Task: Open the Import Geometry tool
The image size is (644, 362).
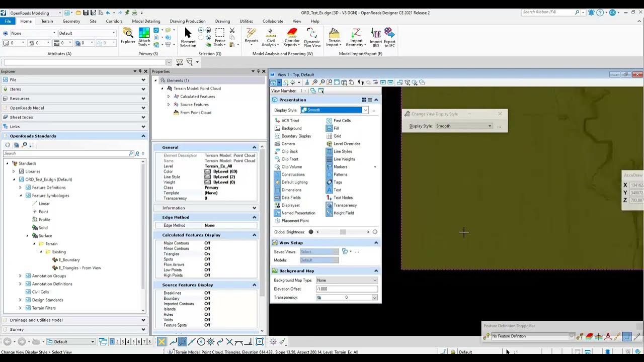Action: tap(356, 38)
